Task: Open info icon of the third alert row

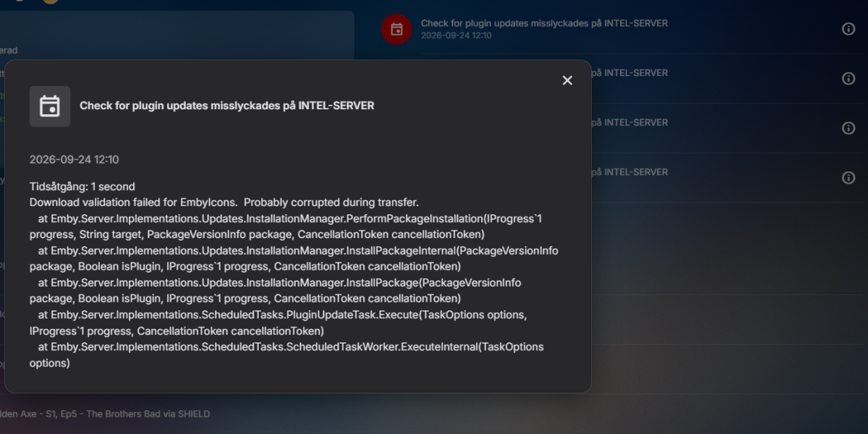Action: pyautogui.click(x=848, y=128)
